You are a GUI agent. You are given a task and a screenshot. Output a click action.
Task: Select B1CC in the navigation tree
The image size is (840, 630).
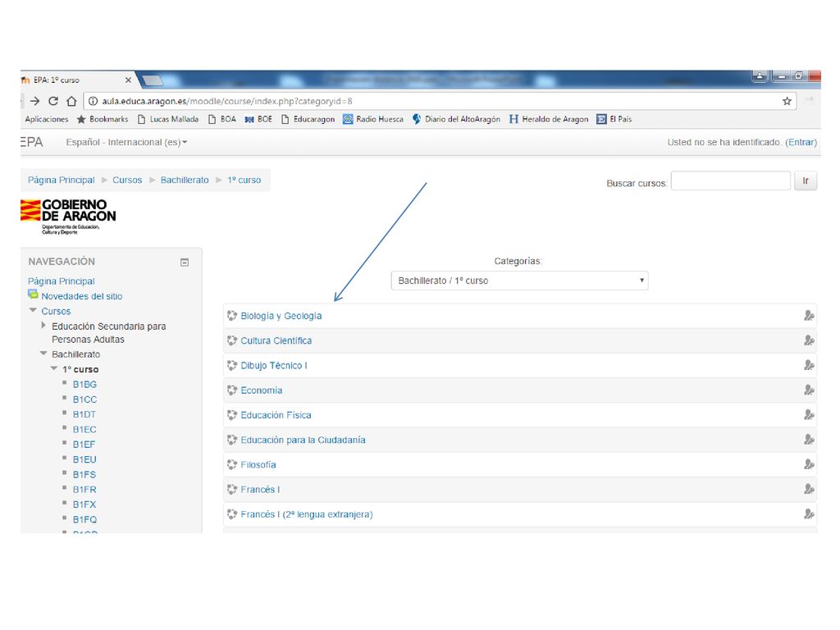coord(84,399)
